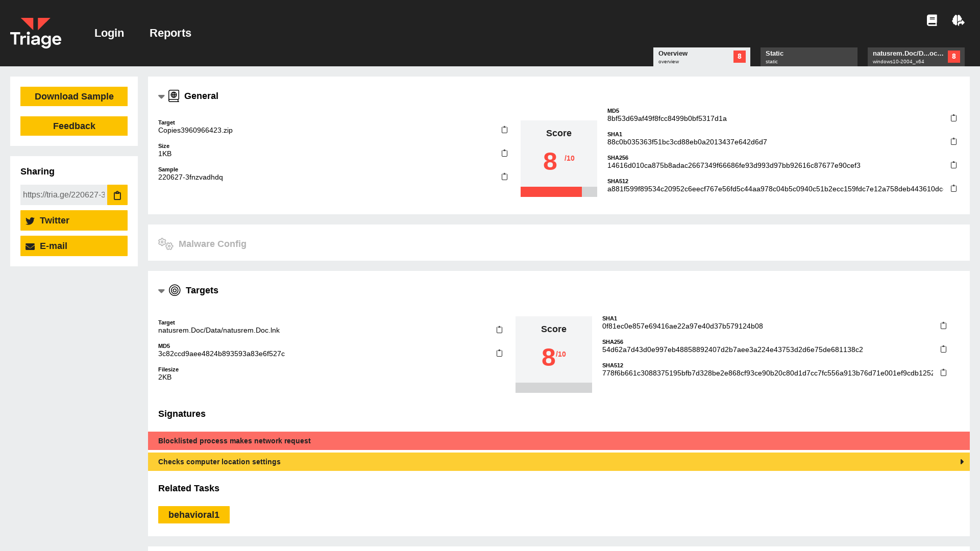Copy the Sample ID 220627-3fnzvadhdq
The width and height of the screenshot is (980, 551).
click(504, 177)
